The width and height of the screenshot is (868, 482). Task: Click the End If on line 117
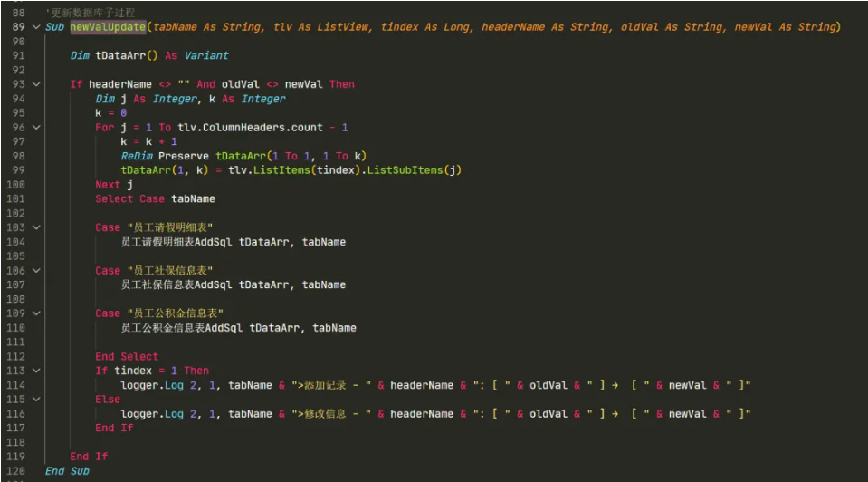[x=114, y=428]
